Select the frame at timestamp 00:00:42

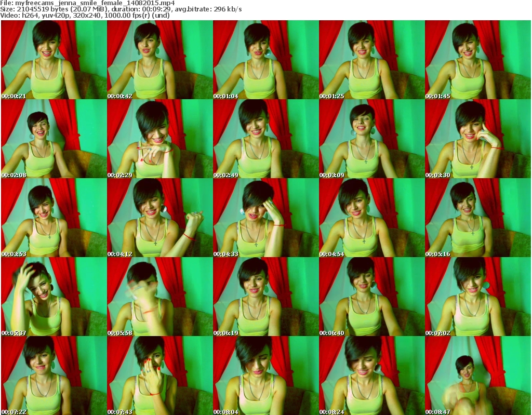click(x=160, y=60)
